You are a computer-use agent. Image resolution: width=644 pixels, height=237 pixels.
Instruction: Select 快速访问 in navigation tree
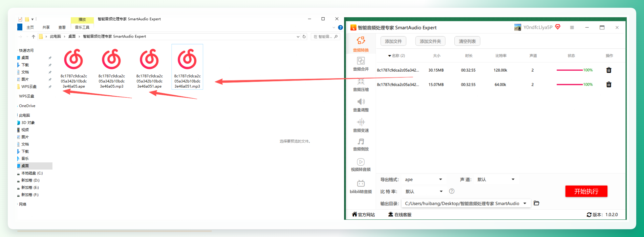26,50
